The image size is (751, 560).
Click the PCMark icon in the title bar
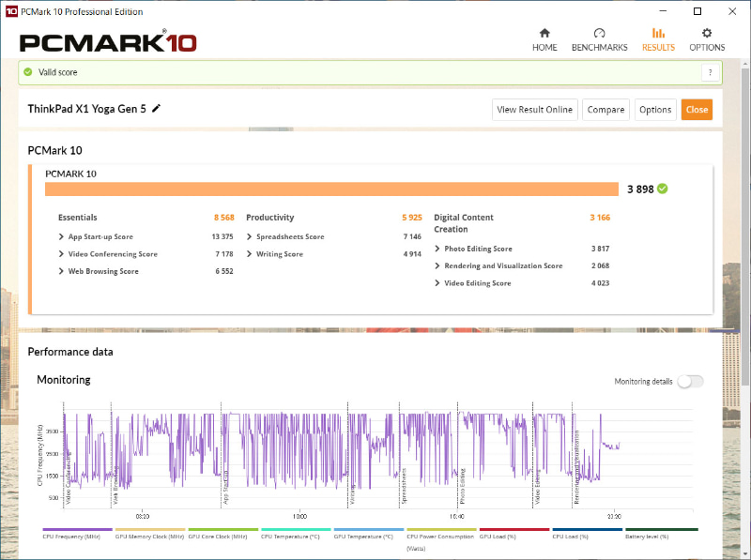click(x=12, y=11)
